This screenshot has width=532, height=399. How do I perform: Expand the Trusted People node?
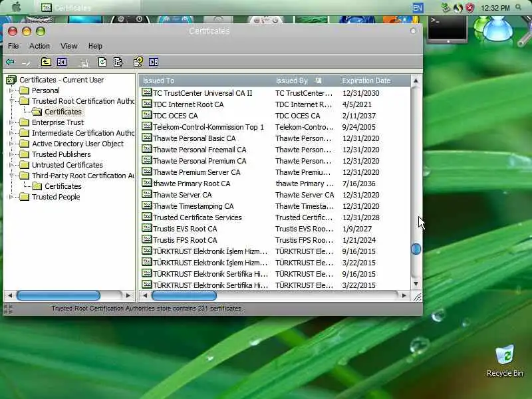pyautogui.click(x=11, y=197)
